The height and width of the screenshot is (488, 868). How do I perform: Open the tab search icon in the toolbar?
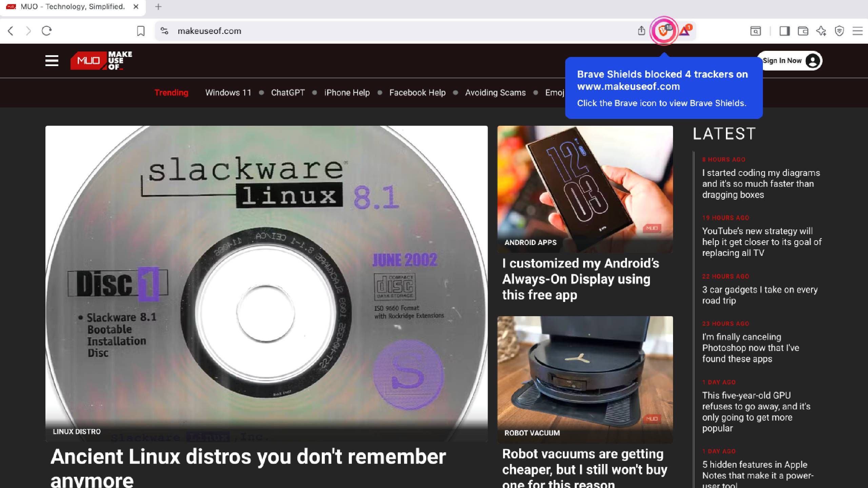755,31
